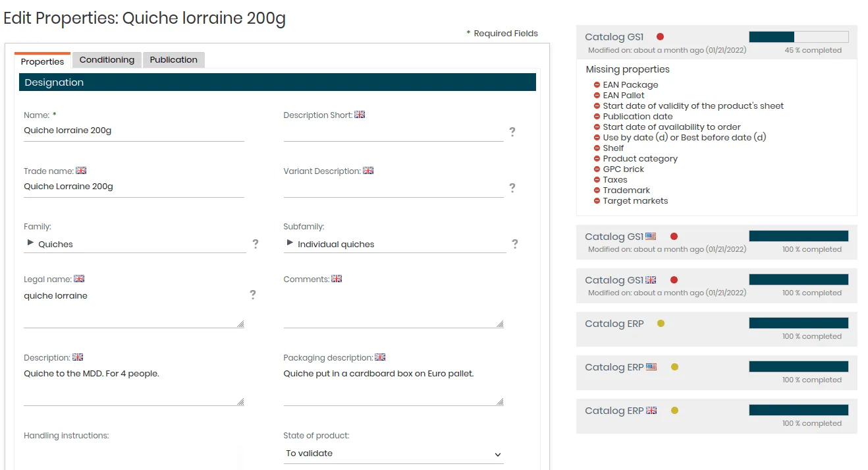This screenshot has width=868, height=470.
Task: Click US flag on Catalog GS1 card
Action: tap(651, 236)
